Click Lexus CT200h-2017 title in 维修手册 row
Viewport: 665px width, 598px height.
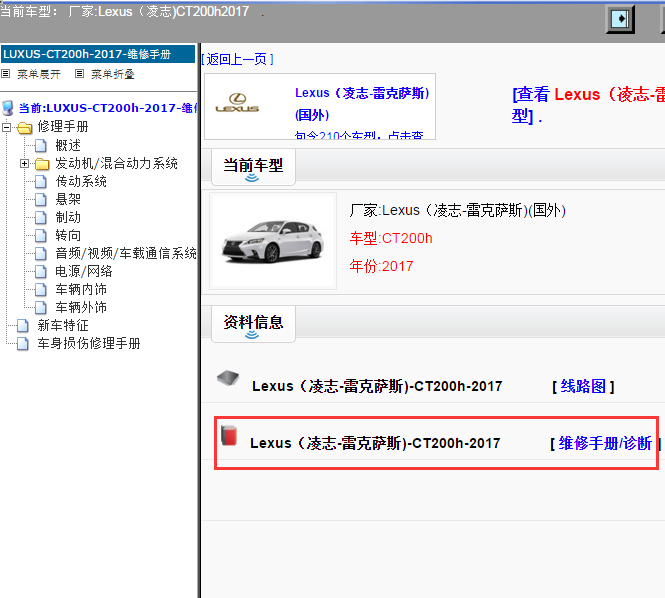[x=375, y=443]
